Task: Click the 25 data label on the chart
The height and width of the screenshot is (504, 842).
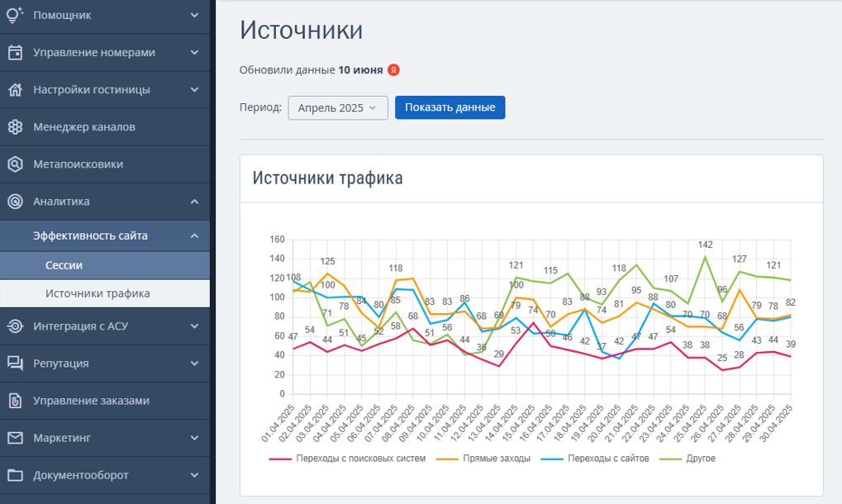Action: click(x=722, y=358)
